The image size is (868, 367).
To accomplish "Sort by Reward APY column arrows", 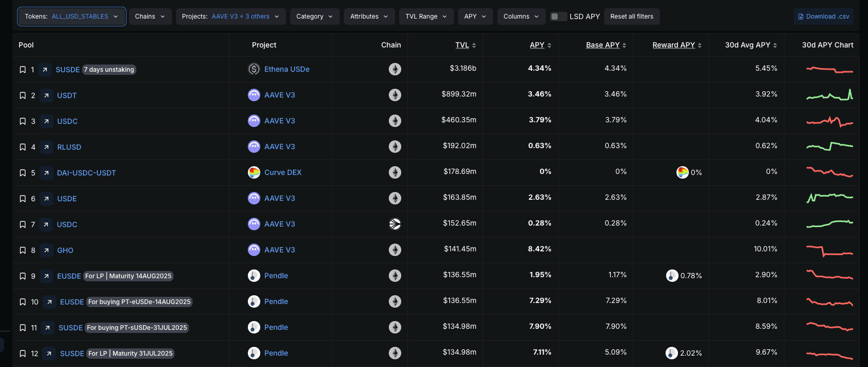I will pos(700,45).
